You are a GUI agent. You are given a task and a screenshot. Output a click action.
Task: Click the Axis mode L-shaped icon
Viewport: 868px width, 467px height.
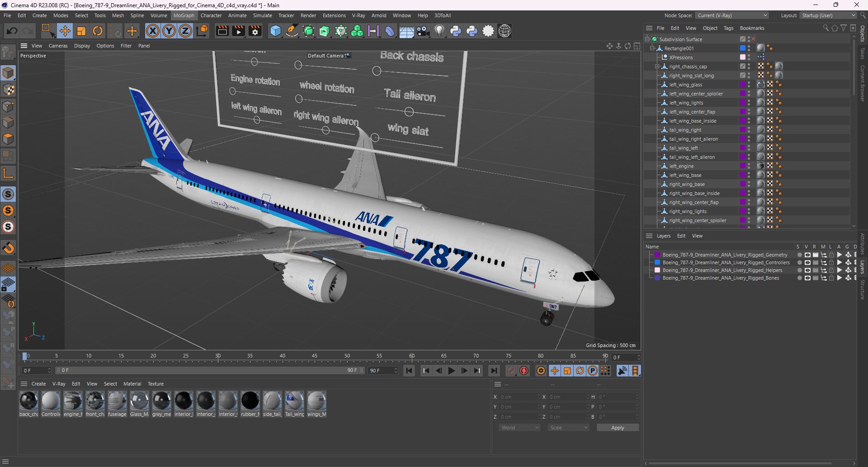8,173
